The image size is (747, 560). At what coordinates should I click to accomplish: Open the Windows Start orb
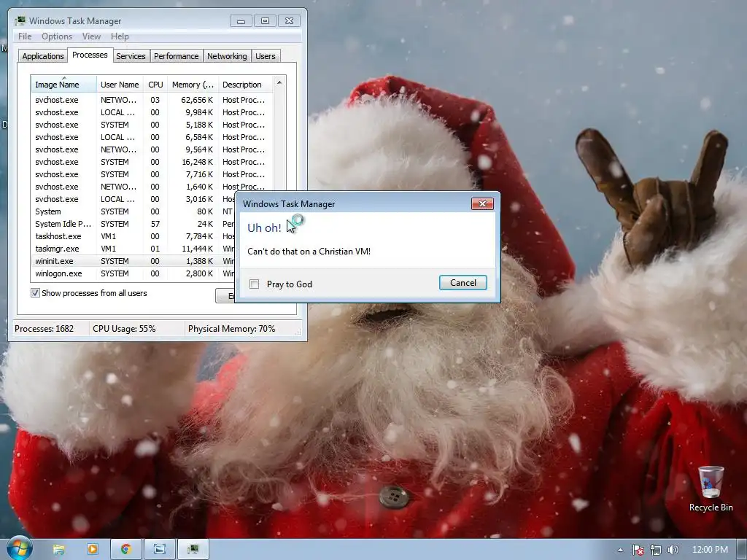19,548
